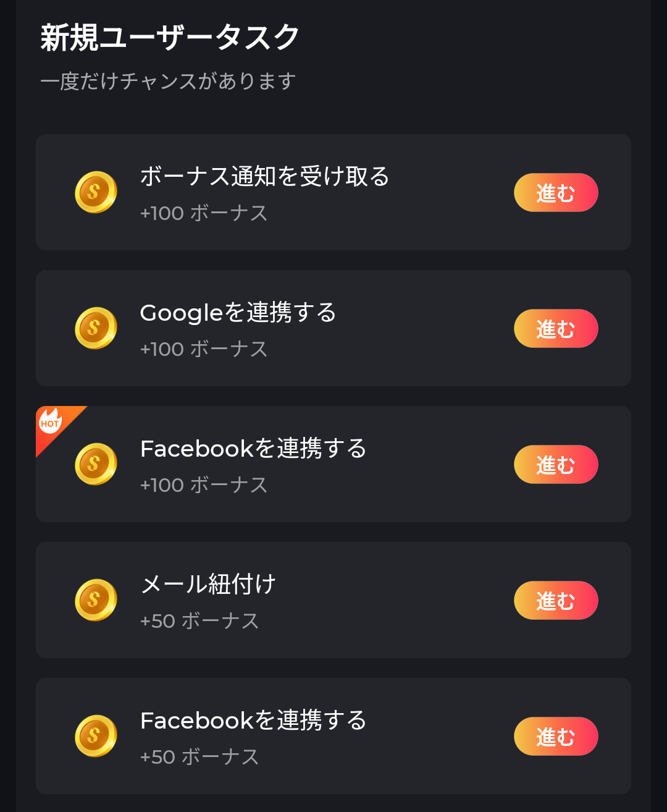Select the ボーナス通知を受け取る task title
The height and width of the screenshot is (812, 667).
pos(264,177)
